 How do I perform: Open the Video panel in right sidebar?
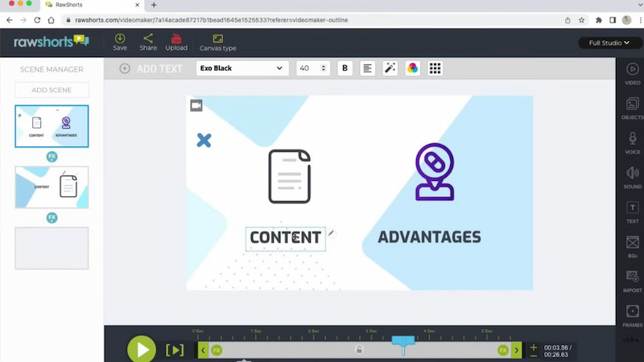coord(632,74)
